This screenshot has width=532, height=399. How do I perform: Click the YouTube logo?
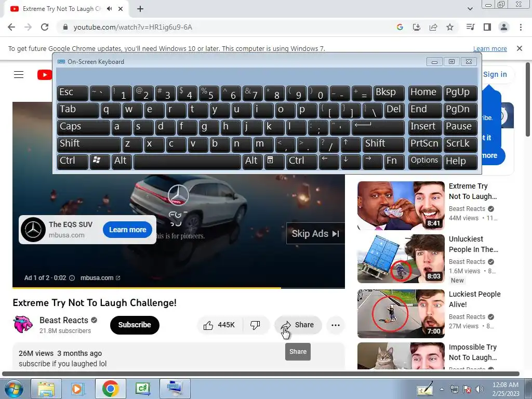pos(45,75)
